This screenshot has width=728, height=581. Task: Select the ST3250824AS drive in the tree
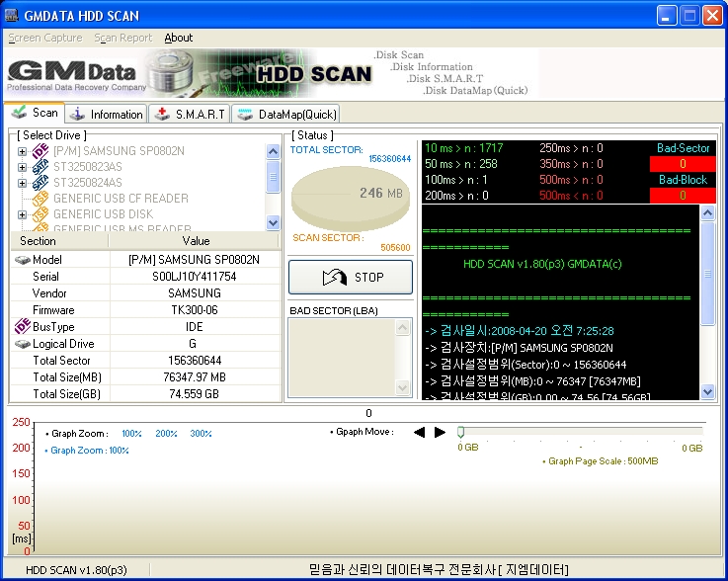[x=88, y=183]
